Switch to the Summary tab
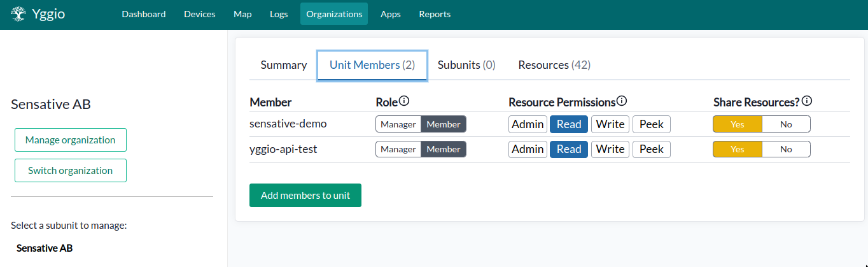The width and height of the screenshot is (868, 267). [284, 65]
